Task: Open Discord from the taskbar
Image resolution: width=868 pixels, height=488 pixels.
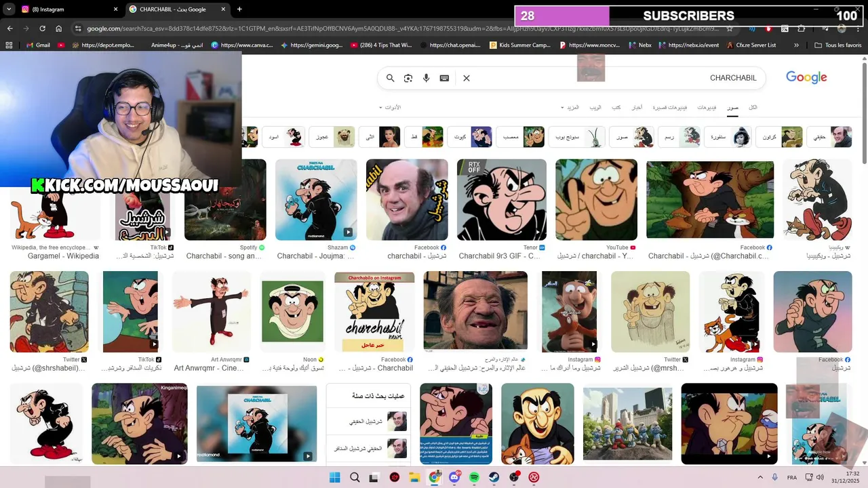Action: 454,477
